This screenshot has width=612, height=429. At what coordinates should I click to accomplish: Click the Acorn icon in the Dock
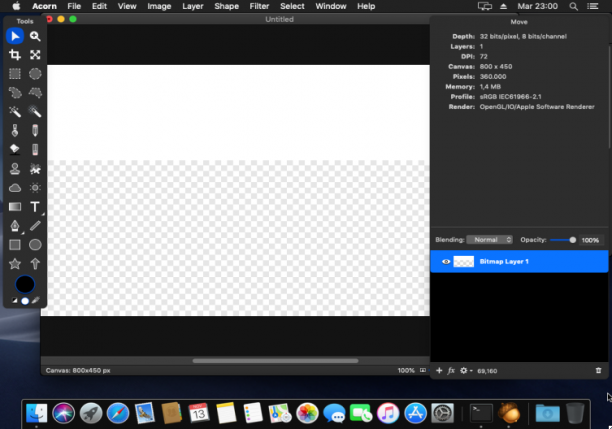pos(509,413)
